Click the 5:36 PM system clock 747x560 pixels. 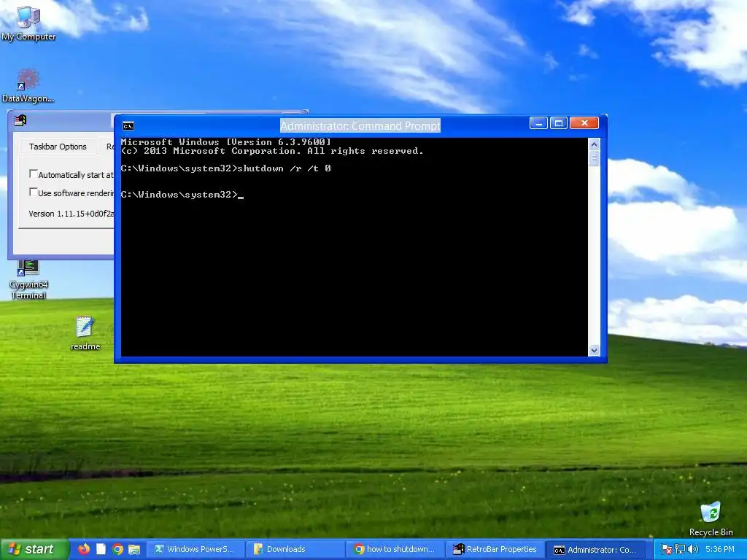(719, 550)
